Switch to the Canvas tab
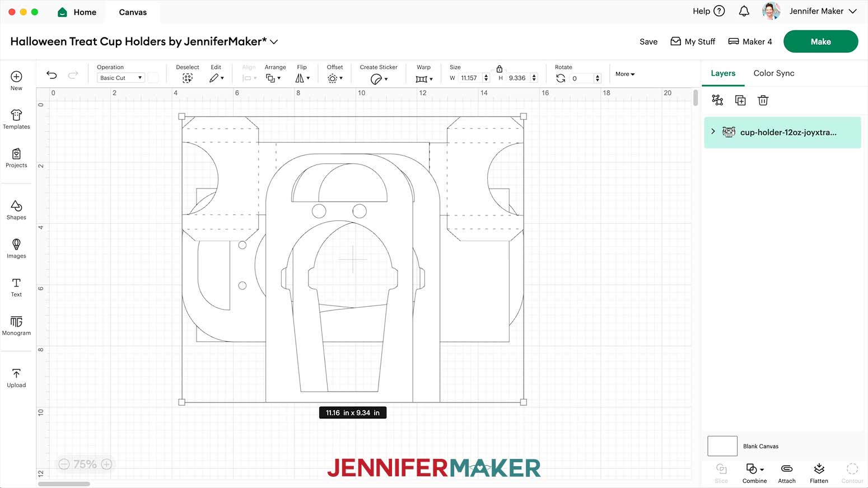This screenshot has width=868, height=488. tap(133, 12)
